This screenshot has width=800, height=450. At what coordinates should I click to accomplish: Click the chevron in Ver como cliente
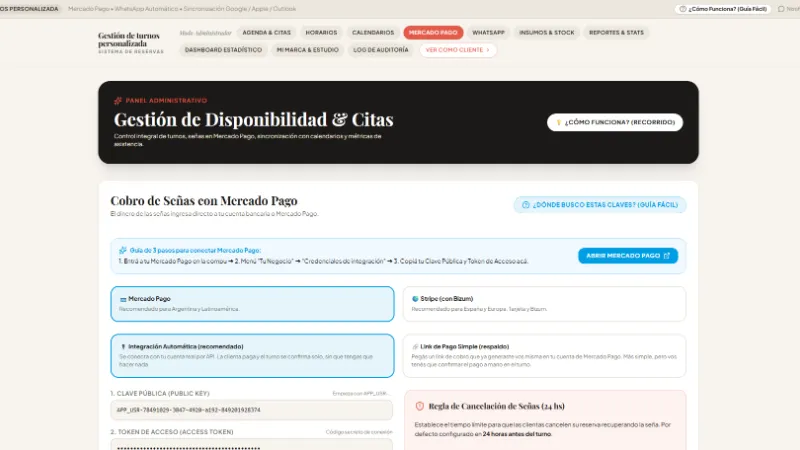point(488,50)
